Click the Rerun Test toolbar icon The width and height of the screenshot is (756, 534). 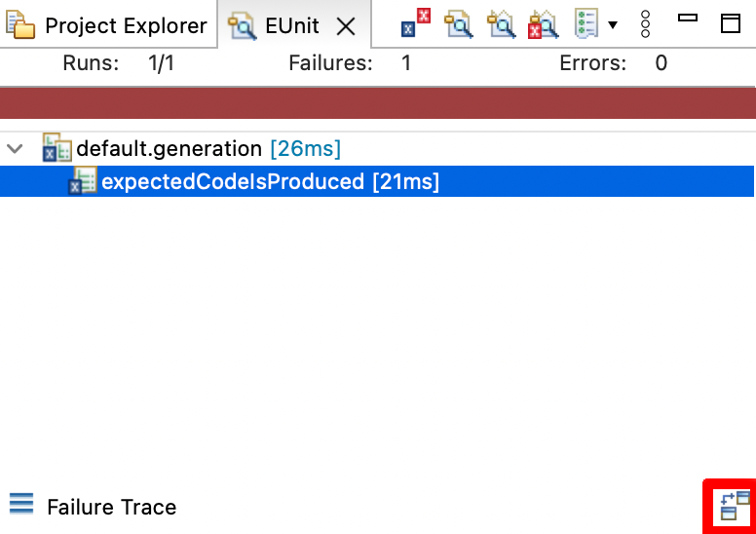pos(459,25)
